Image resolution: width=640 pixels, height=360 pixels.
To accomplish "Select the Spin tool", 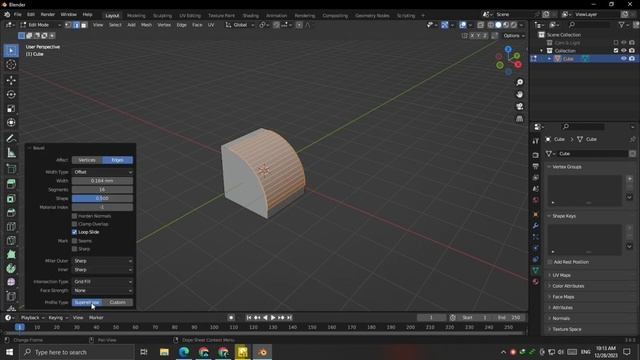I will coord(11,268).
